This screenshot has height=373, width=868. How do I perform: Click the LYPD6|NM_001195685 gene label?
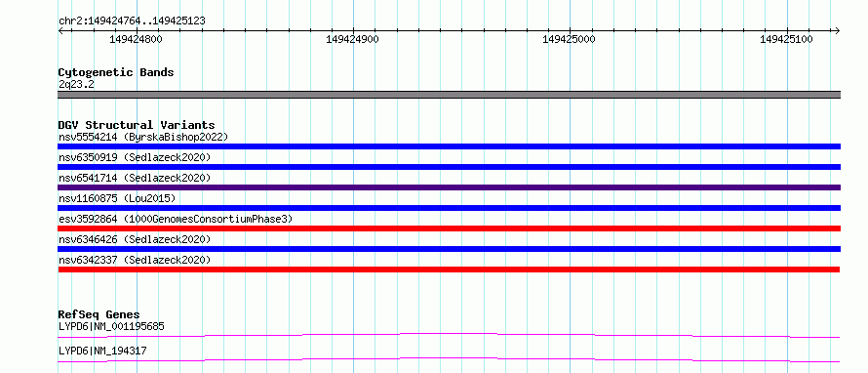(x=111, y=326)
